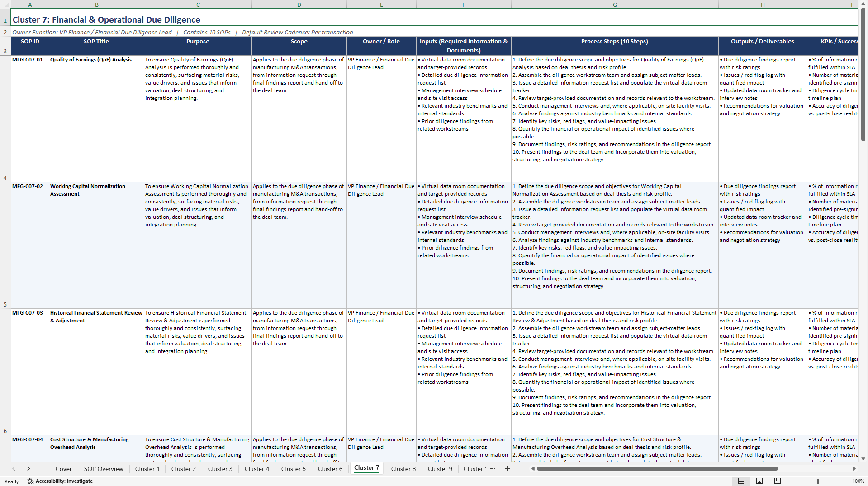Switch to the Cluster 9 sheet tab
The width and height of the screenshot is (868, 486).
(x=440, y=469)
